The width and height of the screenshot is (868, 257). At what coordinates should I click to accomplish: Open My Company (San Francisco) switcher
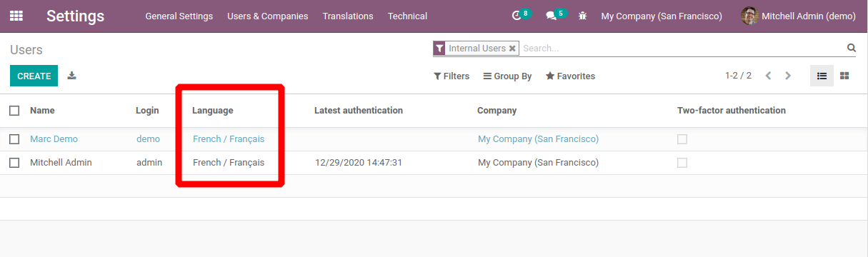[x=662, y=16]
